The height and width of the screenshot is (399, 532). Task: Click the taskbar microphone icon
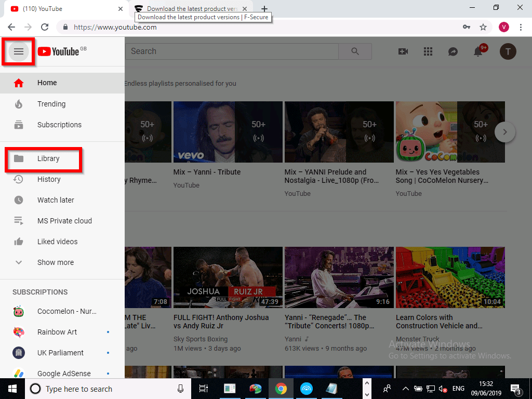(181, 389)
